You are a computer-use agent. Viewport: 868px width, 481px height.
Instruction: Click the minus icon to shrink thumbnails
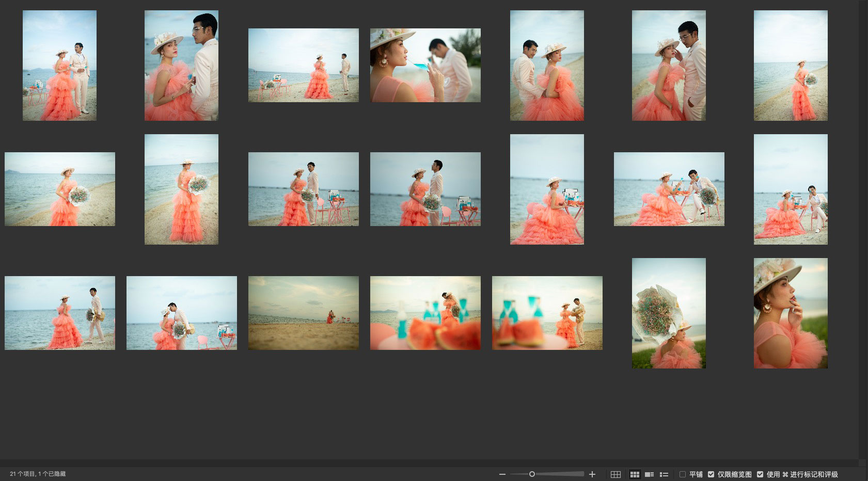click(x=502, y=474)
